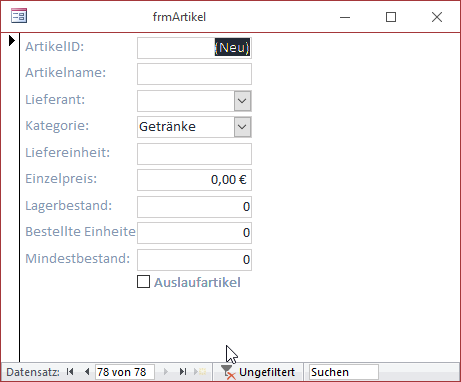The image size is (461, 382).
Task: Click the Einzelpreis field showing 0,00 €
Action: 194,180
